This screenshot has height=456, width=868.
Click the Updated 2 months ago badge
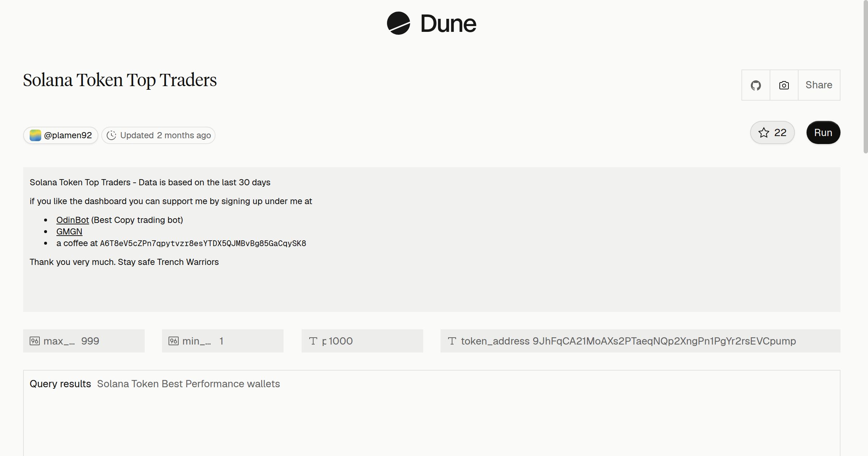pyautogui.click(x=158, y=135)
